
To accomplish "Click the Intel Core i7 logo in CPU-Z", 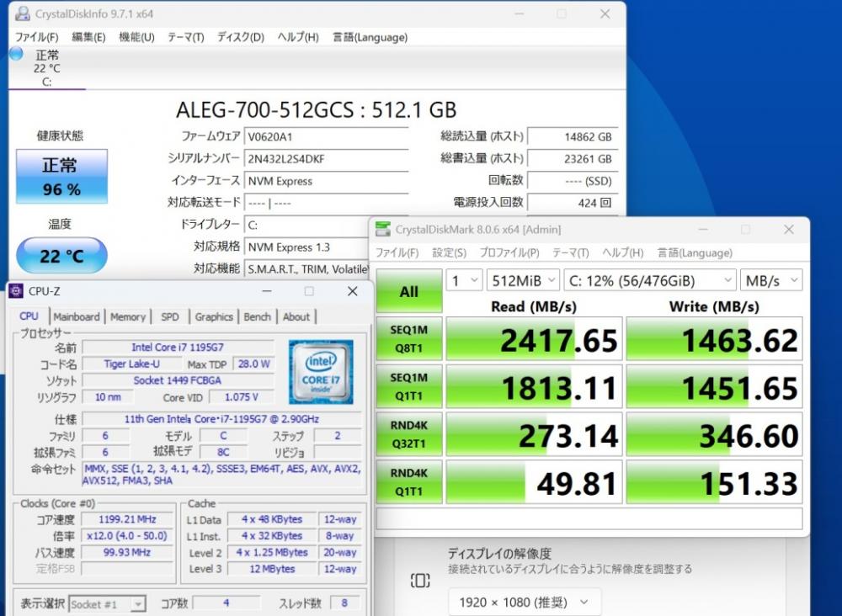I will click(321, 372).
